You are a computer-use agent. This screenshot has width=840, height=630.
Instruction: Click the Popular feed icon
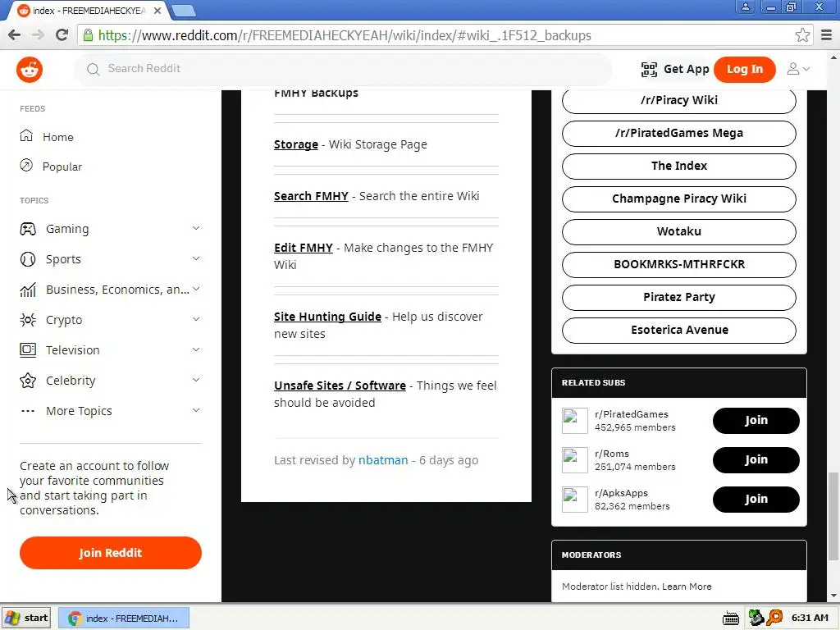point(26,166)
